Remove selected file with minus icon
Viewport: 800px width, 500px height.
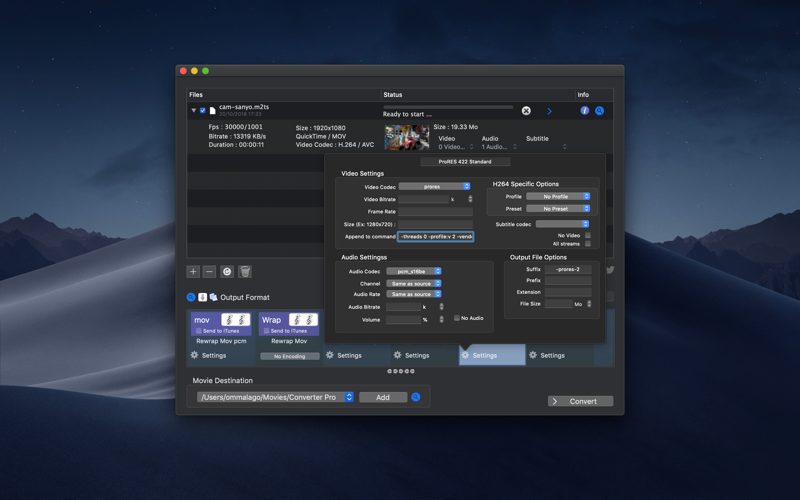[x=209, y=272]
